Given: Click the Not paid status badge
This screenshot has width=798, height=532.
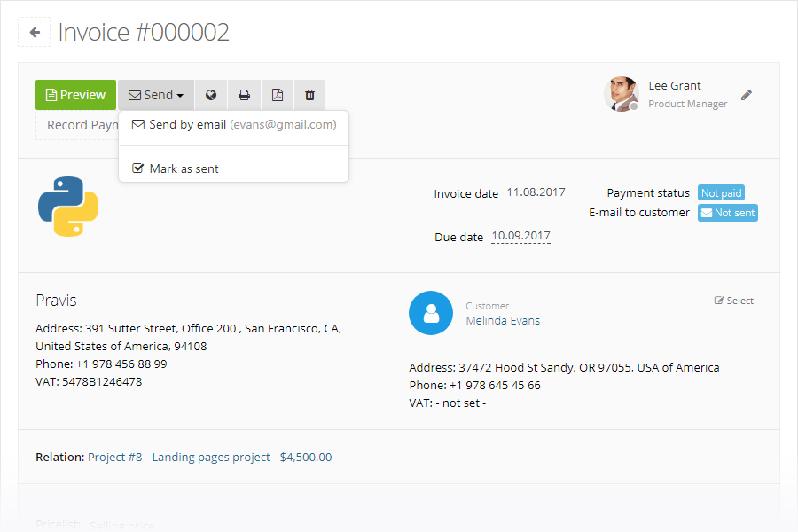Looking at the screenshot, I should click(x=721, y=193).
